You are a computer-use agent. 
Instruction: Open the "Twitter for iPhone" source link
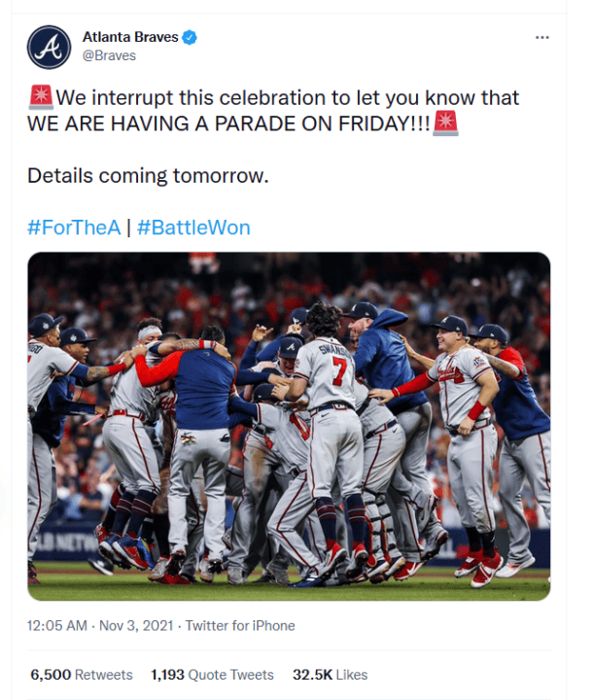(240, 626)
